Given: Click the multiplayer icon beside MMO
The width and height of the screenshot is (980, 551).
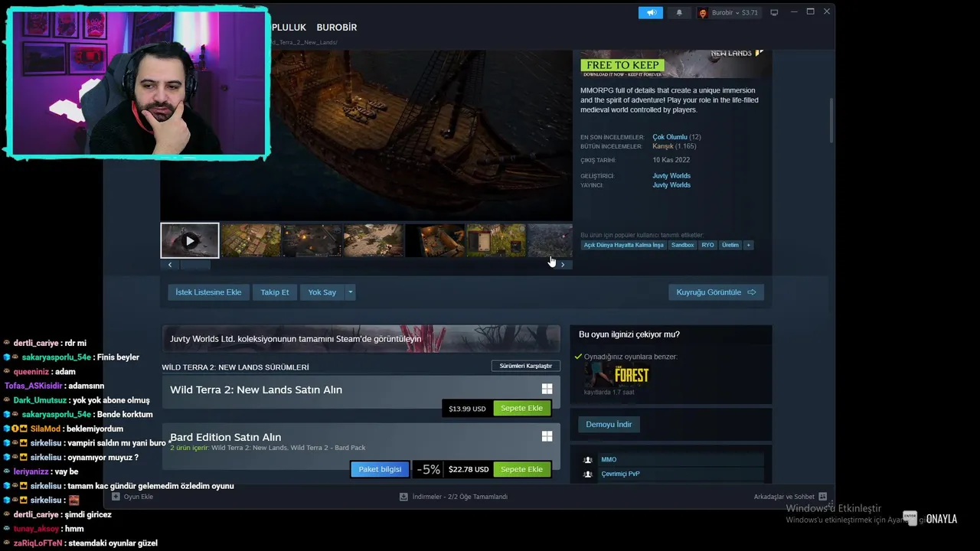Looking at the screenshot, I should pos(588,460).
